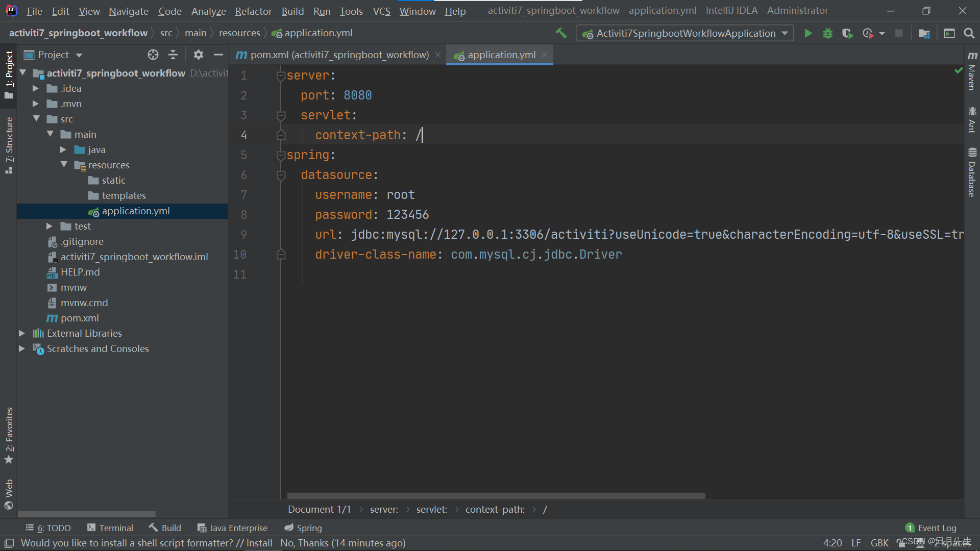Viewport: 980px width, 551px height.
Task: Click the Build project hammer icon
Action: tap(561, 33)
